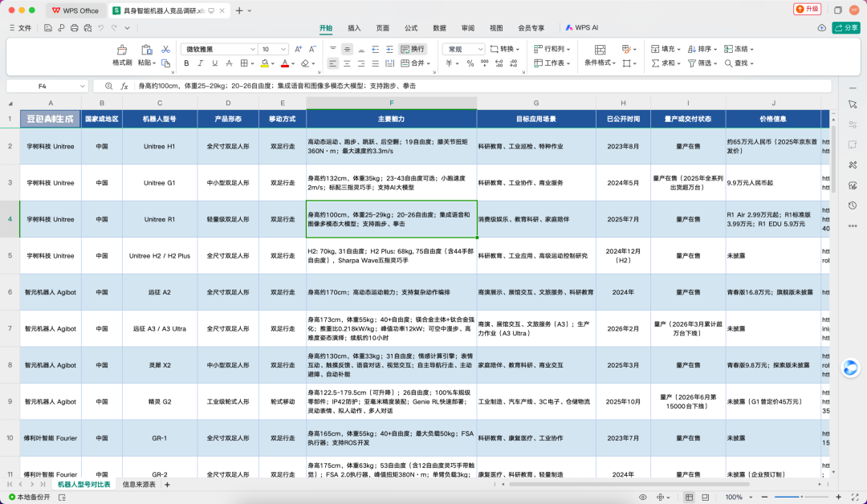Open the File (文件) menu
The image size is (867, 504).
coord(20,28)
